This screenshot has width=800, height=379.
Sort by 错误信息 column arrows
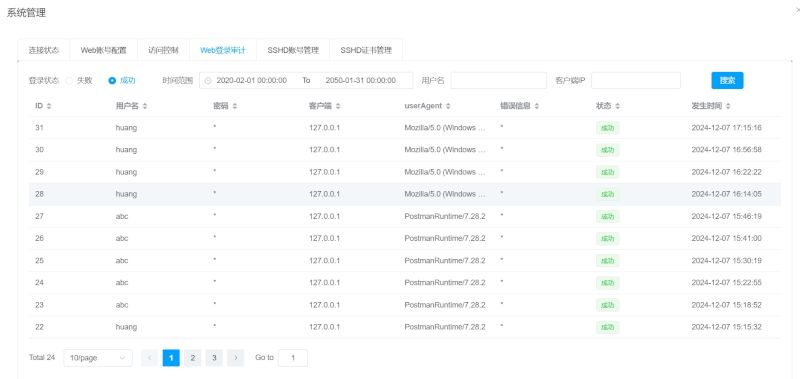(536, 106)
